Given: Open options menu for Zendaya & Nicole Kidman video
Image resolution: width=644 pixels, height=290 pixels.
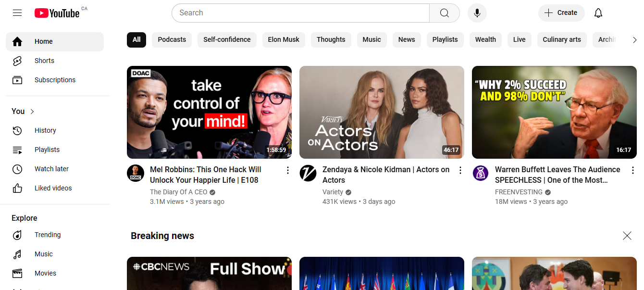Looking at the screenshot, I should (x=460, y=170).
